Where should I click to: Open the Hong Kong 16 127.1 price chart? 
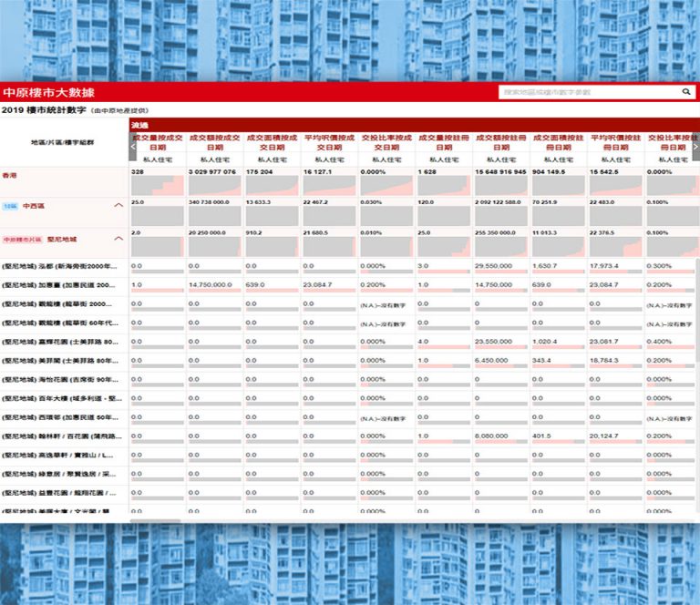coord(329,186)
